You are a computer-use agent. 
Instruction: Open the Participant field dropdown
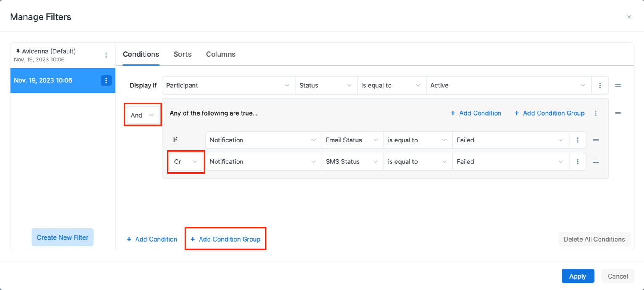(x=228, y=85)
